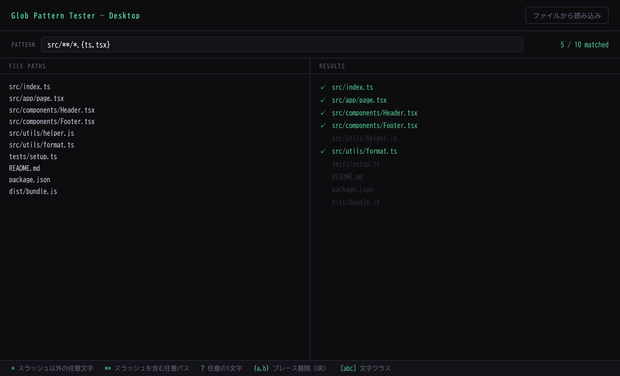The height and width of the screenshot is (376, 620).
Task: Select package.json in the file paths list
Action: 30,179
